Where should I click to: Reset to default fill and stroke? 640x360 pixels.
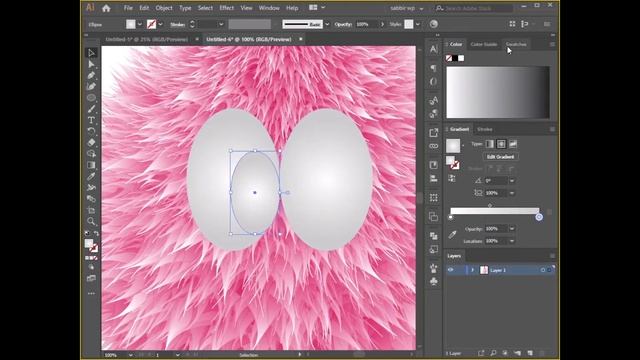pyautogui.click(x=87, y=233)
